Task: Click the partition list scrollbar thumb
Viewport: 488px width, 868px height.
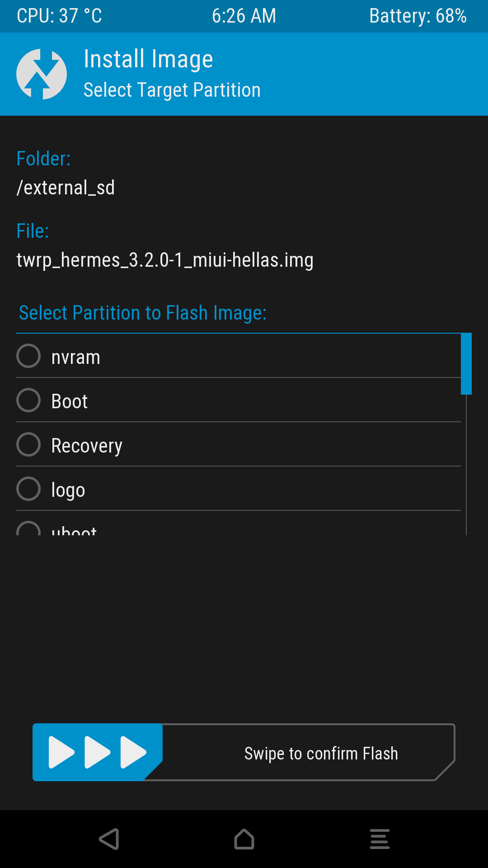Action: pyautogui.click(x=466, y=364)
